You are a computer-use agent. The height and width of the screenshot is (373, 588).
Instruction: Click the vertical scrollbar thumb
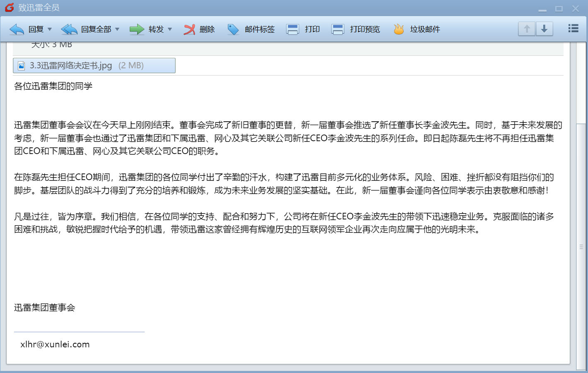tap(581, 246)
